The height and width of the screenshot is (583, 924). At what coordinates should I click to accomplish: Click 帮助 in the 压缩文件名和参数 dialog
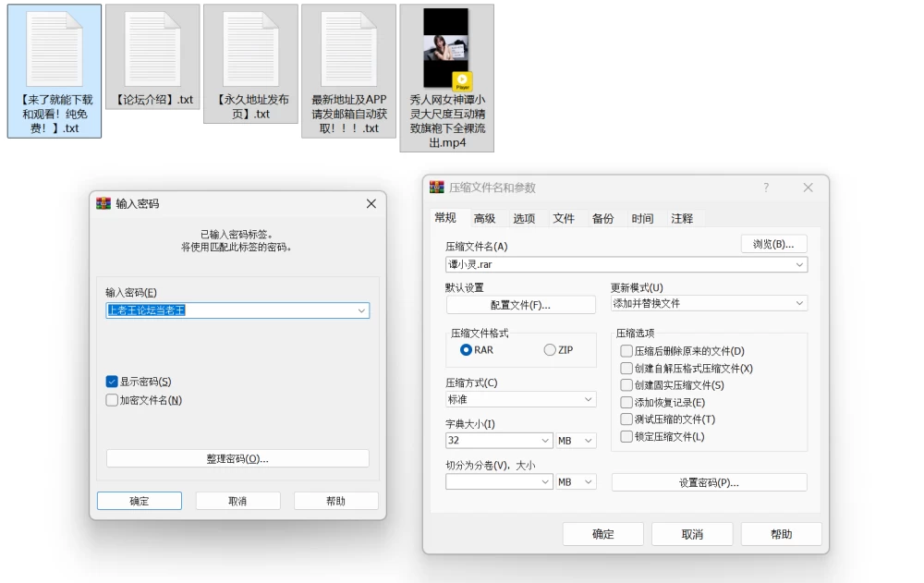pos(782,534)
